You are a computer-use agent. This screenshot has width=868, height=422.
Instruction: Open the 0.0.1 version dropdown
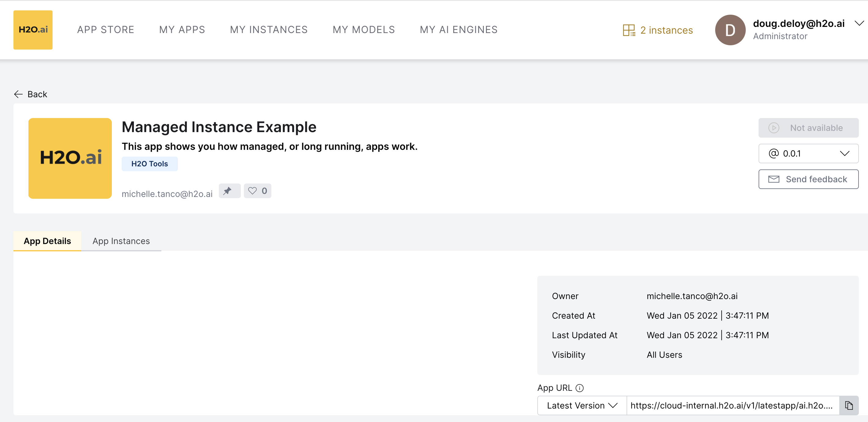tap(808, 154)
